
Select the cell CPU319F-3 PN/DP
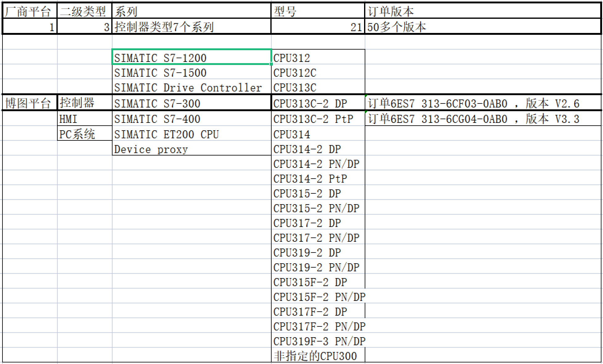pos(318,340)
